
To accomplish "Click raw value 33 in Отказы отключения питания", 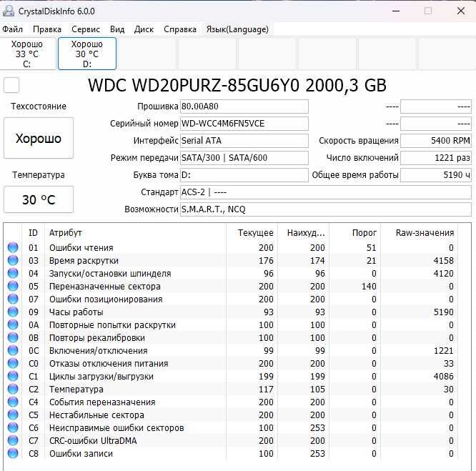I will (448, 364).
